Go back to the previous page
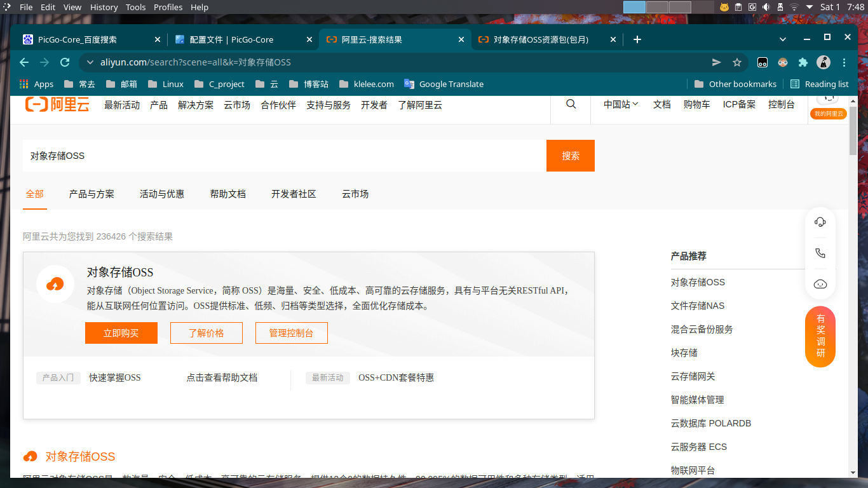The width and height of the screenshot is (868, 488). pyautogui.click(x=24, y=62)
